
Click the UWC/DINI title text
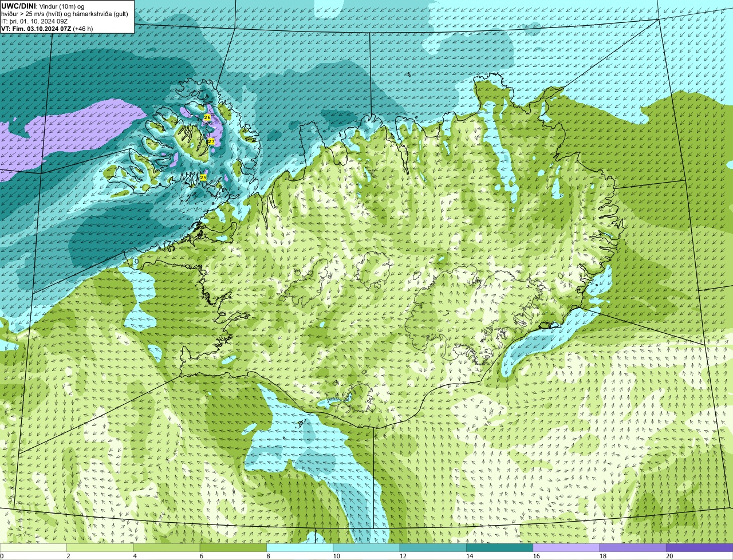pyautogui.click(x=19, y=6)
